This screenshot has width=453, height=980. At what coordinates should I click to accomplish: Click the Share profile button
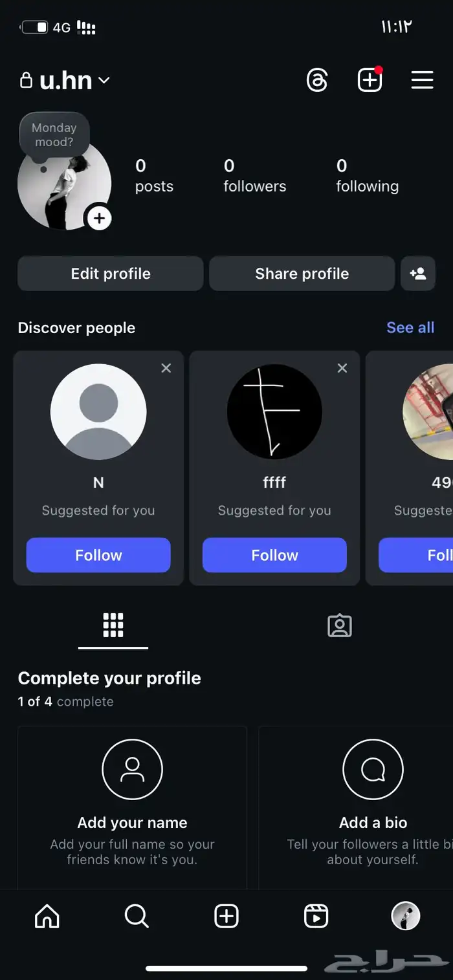pos(302,274)
